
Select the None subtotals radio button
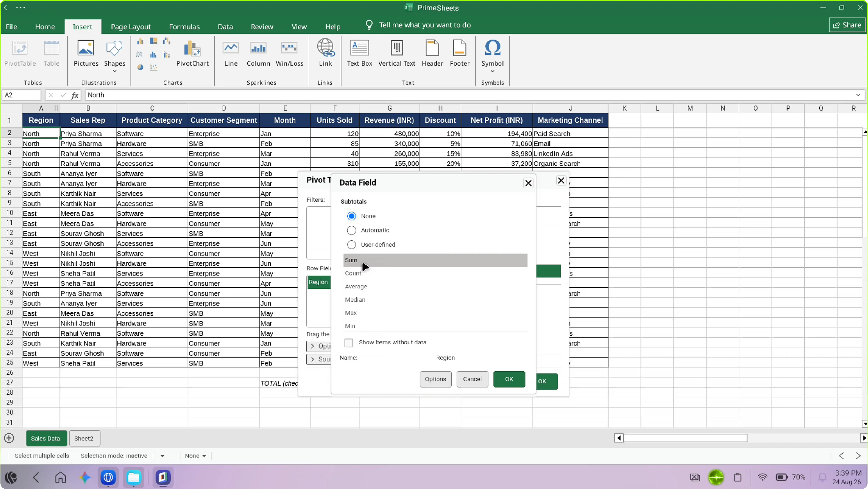click(352, 216)
